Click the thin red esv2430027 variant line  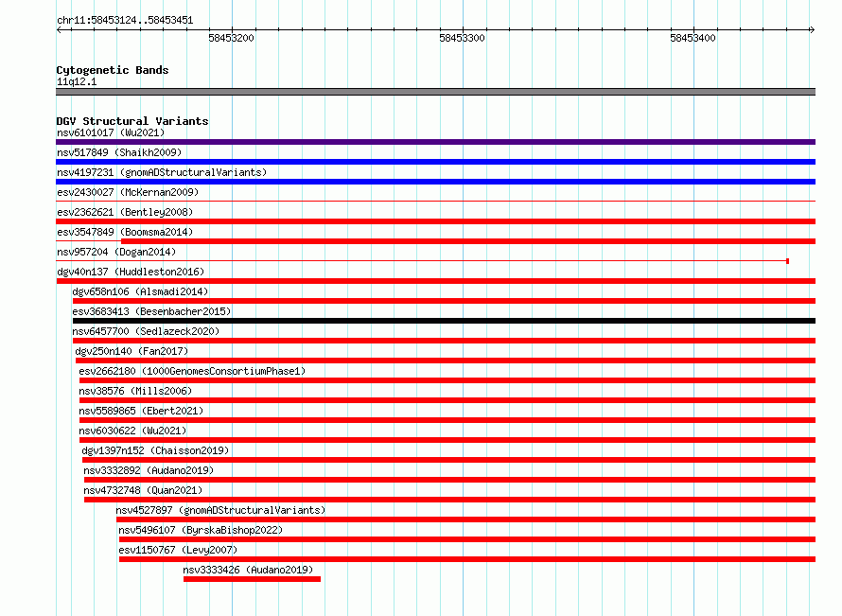(x=435, y=202)
